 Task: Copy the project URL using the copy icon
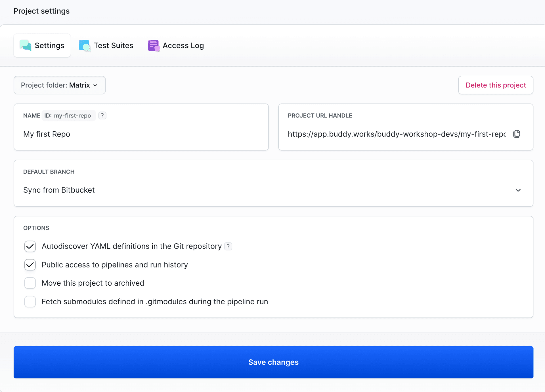(517, 134)
